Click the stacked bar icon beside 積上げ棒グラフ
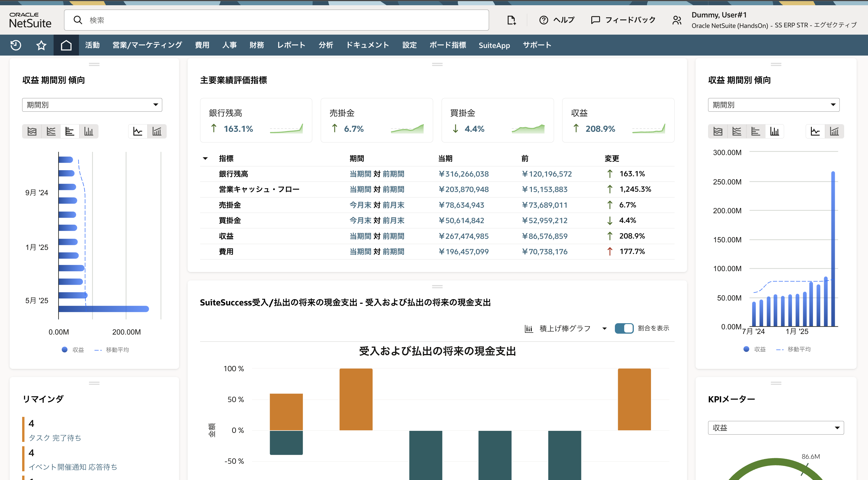The width and height of the screenshot is (868, 480). [528, 328]
